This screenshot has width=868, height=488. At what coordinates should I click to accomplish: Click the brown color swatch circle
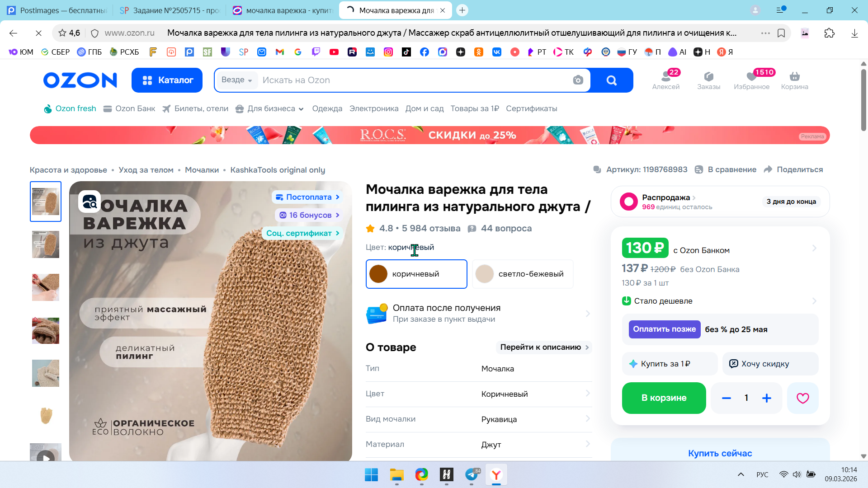coord(378,274)
